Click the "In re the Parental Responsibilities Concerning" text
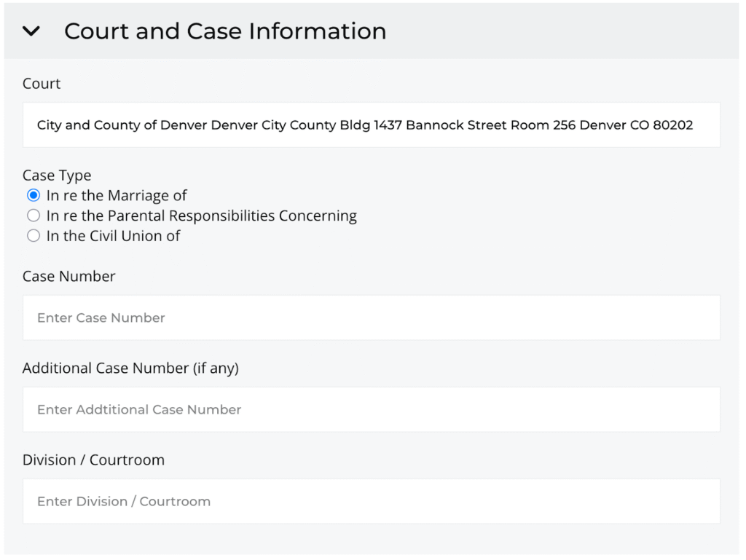 (202, 216)
